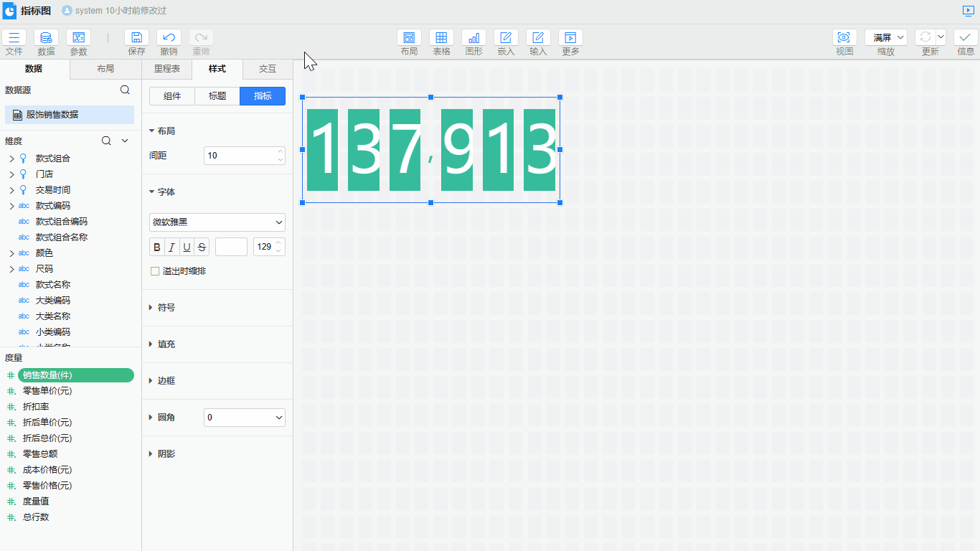Screen dimensions: 980x551
Task: Switch to the 交互 tab
Action: point(268,69)
